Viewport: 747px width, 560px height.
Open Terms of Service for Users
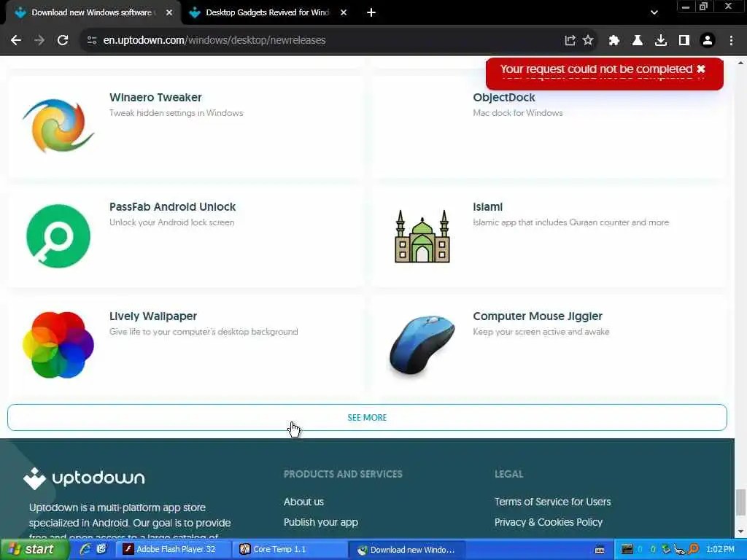(553, 502)
